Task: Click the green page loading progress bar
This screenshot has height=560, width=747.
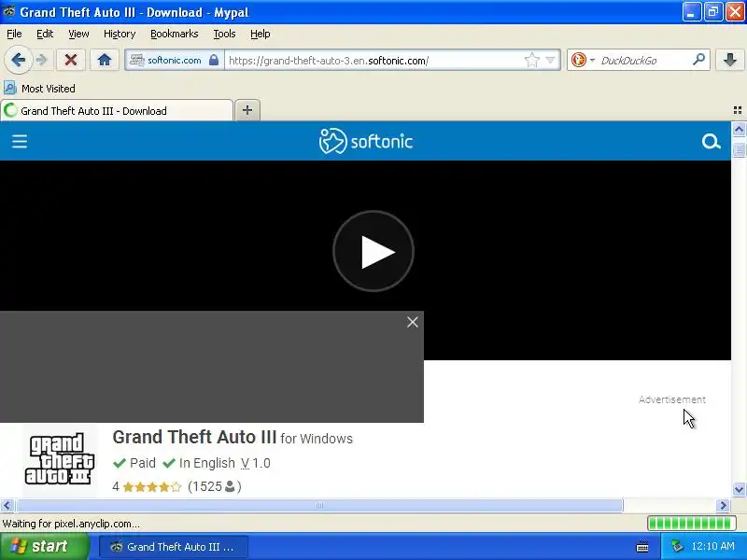Action: (691, 524)
